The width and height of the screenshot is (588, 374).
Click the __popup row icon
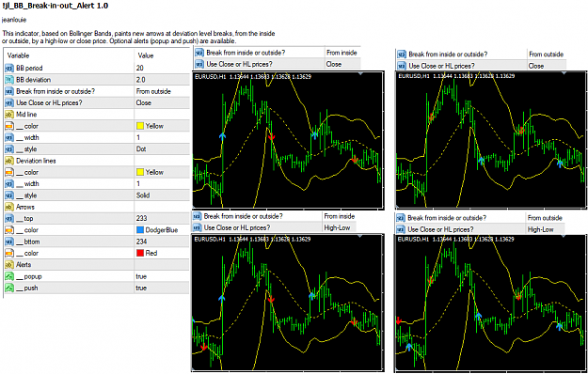point(9,276)
